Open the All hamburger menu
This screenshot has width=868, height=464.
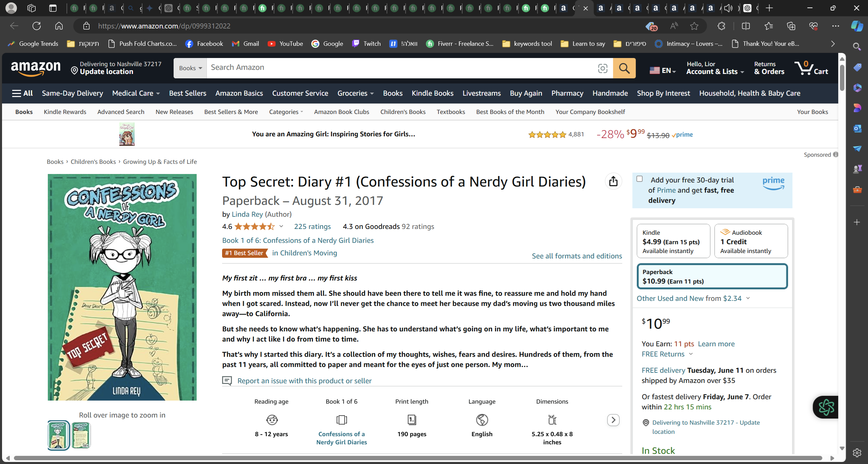(22, 93)
